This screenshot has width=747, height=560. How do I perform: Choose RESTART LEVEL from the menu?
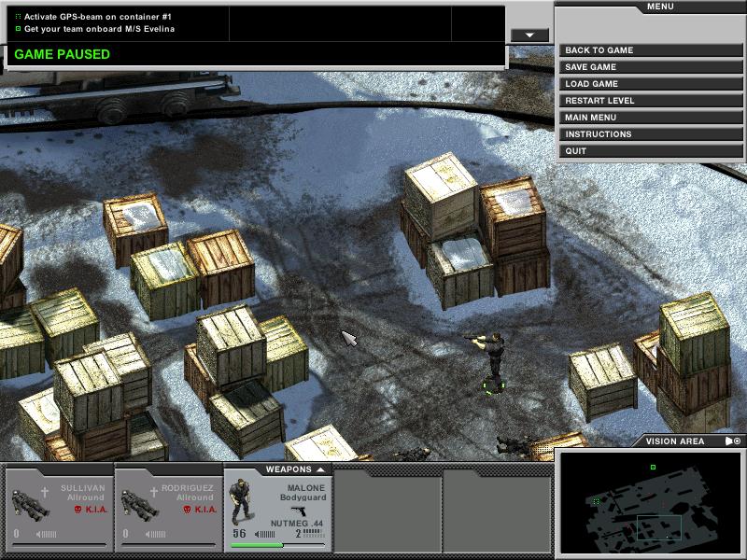pyautogui.click(x=651, y=101)
